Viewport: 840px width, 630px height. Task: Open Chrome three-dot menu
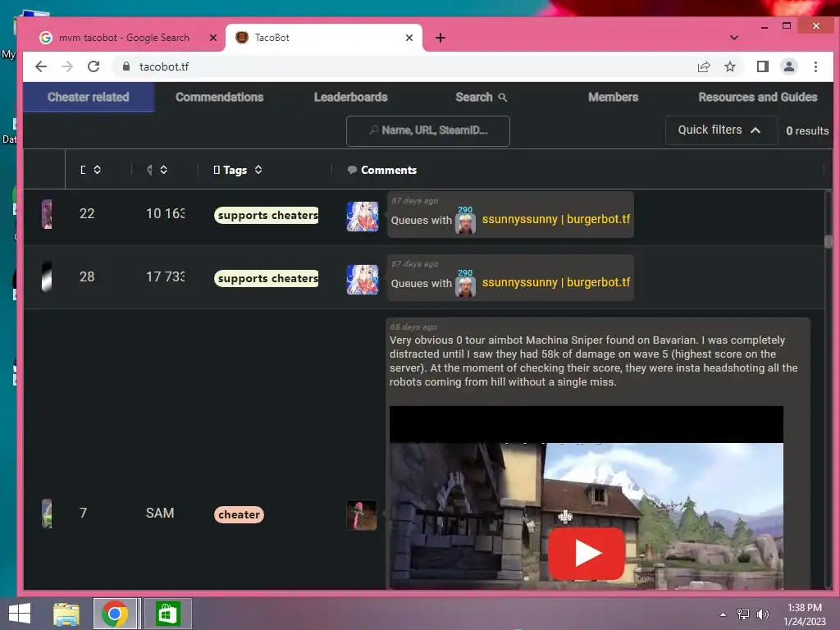tap(815, 66)
